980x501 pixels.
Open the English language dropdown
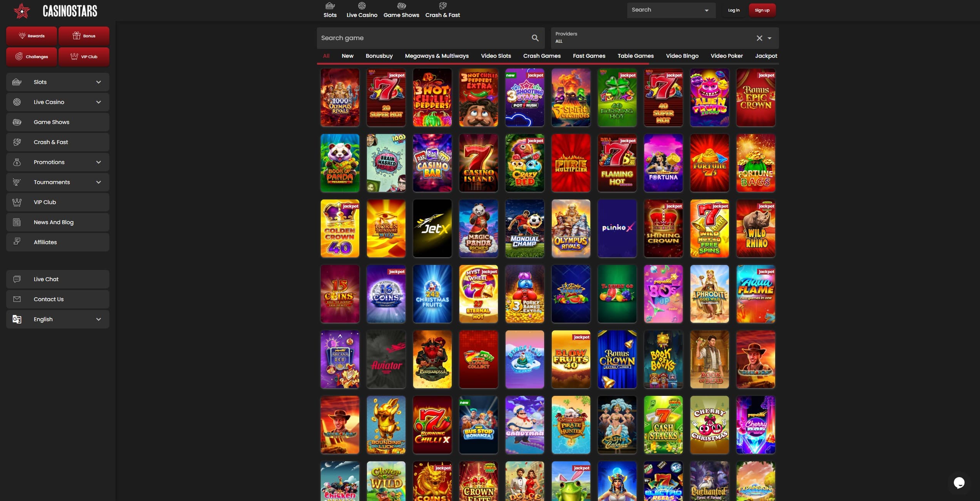point(58,319)
